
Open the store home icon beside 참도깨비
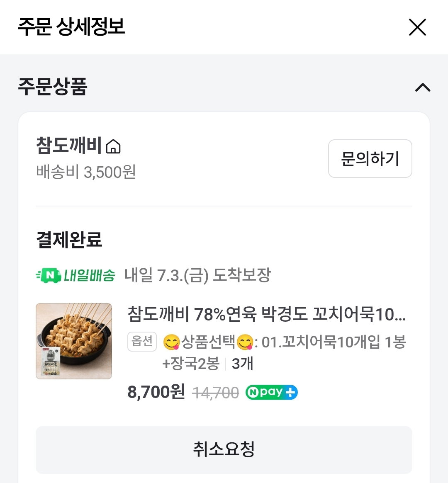tap(113, 146)
